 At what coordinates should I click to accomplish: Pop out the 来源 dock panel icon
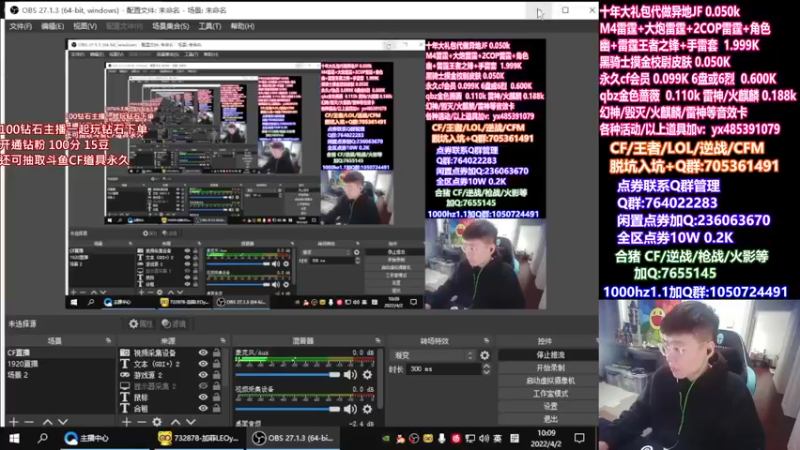(x=223, y=340)
